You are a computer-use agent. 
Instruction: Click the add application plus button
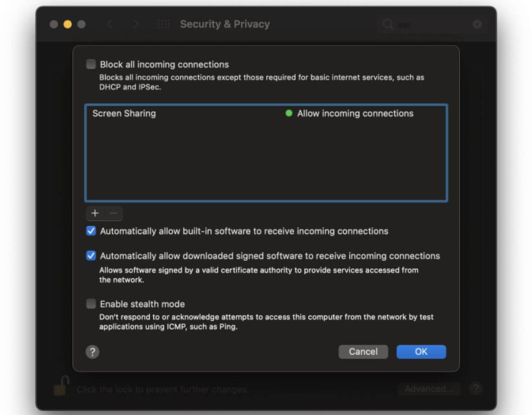[x=95, y=213]
